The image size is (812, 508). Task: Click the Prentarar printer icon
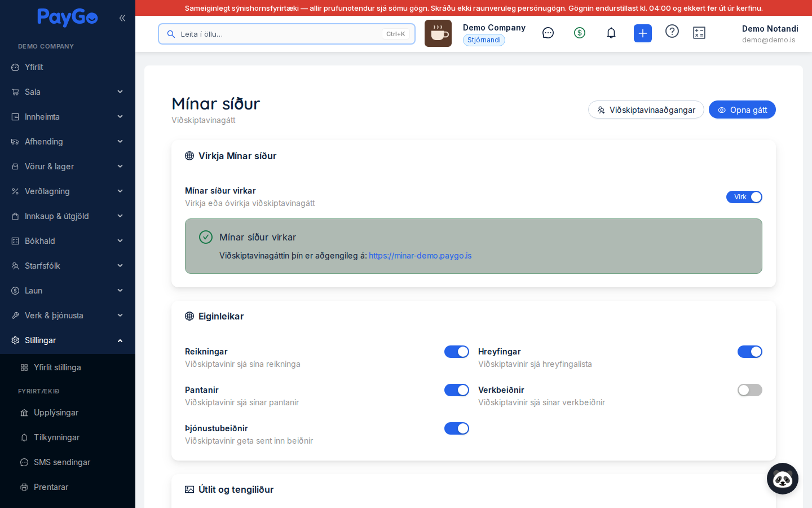point(24,487)
